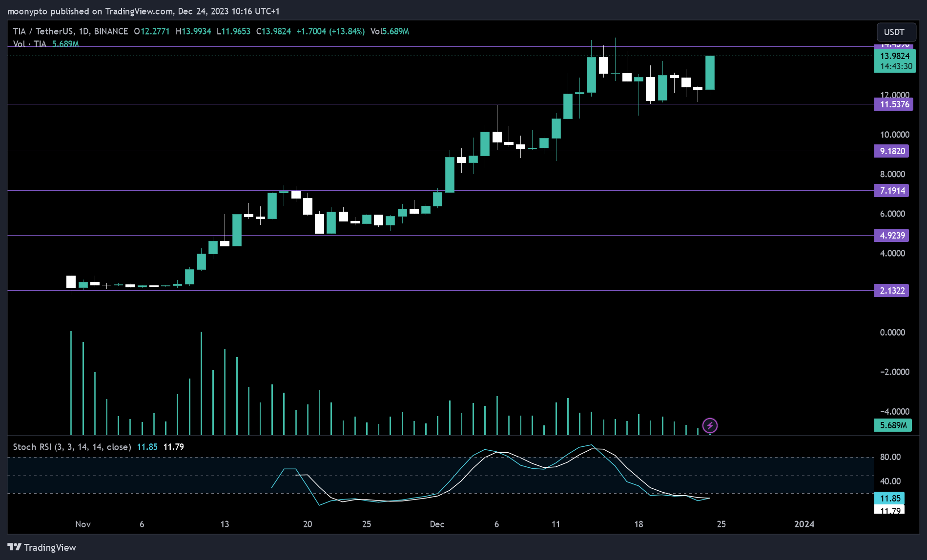Click the TIA / TetherUS symbol title
Image resolution: width=927 pixels, height=560 pixels.
click(x=43, y=31)
